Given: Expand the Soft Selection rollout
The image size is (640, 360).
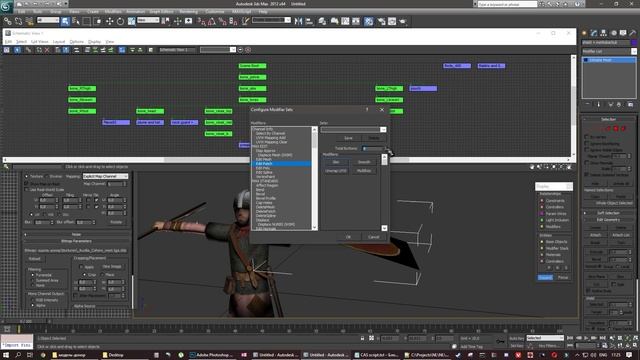Looking at the screenshot, I should (x=609, y=213).
